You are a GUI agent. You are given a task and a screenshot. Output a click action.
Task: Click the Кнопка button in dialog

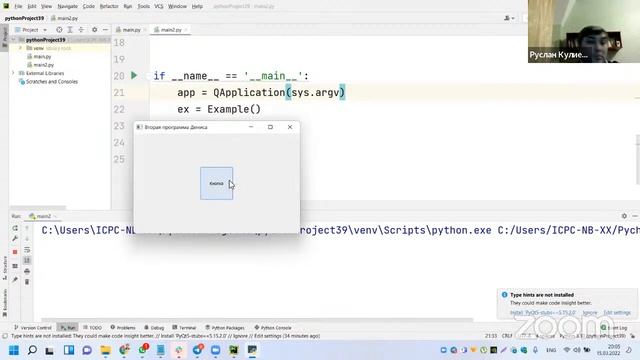tap(217, 183)
